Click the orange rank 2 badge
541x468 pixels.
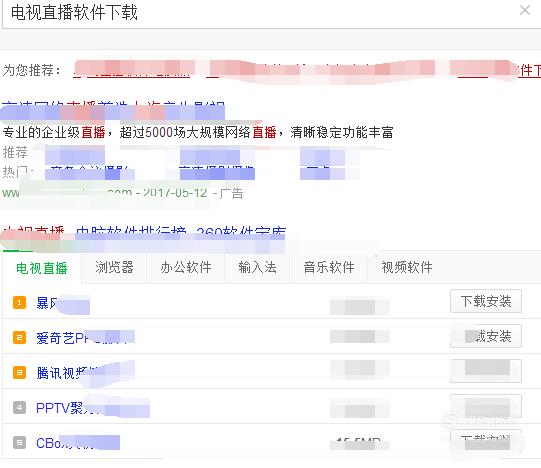coord(19,338)
